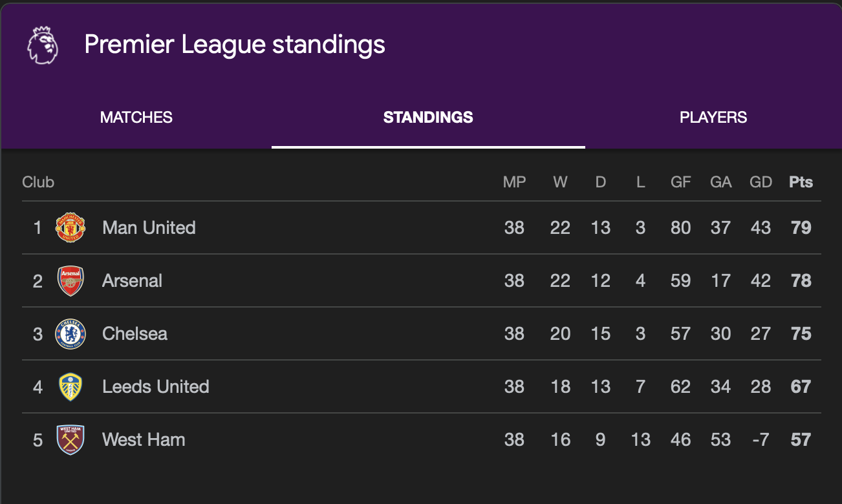Click Man United's 79 points value
The height and width of the screenshot is (504, 842).
point(801,227)
